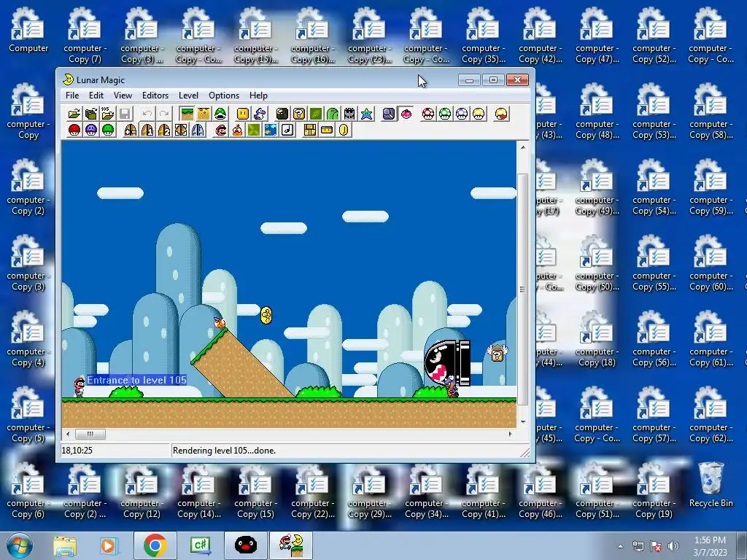Click the magnifying glass zoom icon

click(389, 114)
